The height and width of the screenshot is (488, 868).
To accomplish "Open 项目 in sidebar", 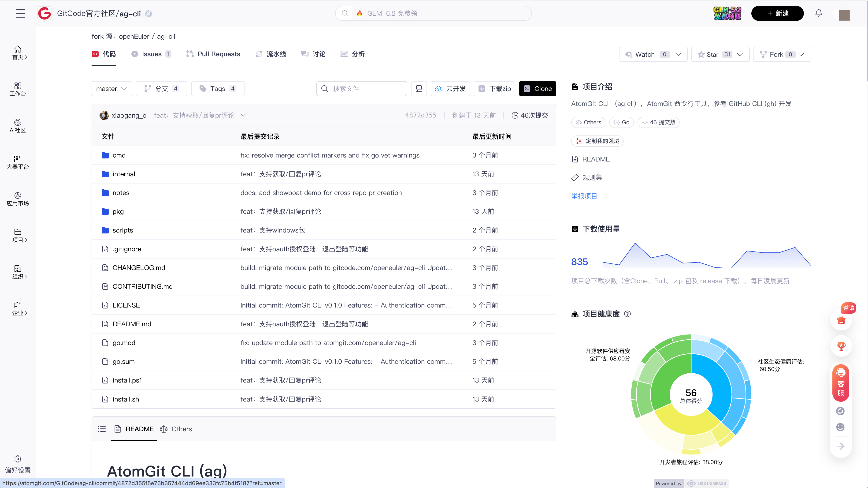I will (x=18, y=235).
